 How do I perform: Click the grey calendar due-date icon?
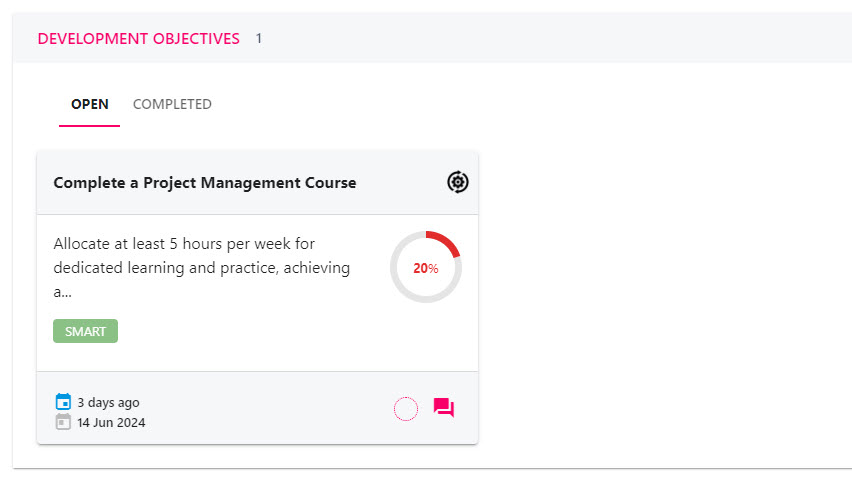(x=63, y=422)
